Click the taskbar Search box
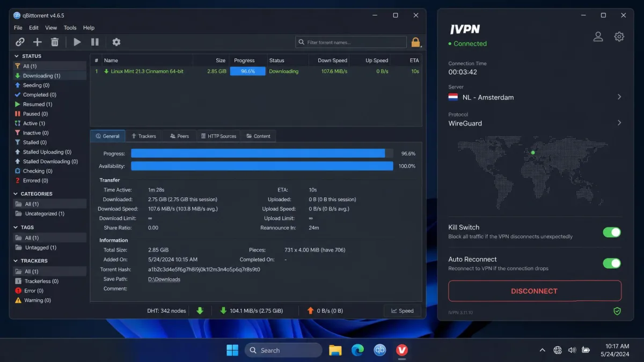 coord(283,350)
